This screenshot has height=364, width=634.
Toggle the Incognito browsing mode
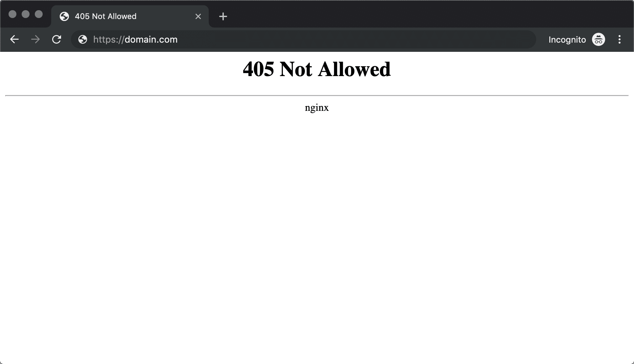pos(599,40)
